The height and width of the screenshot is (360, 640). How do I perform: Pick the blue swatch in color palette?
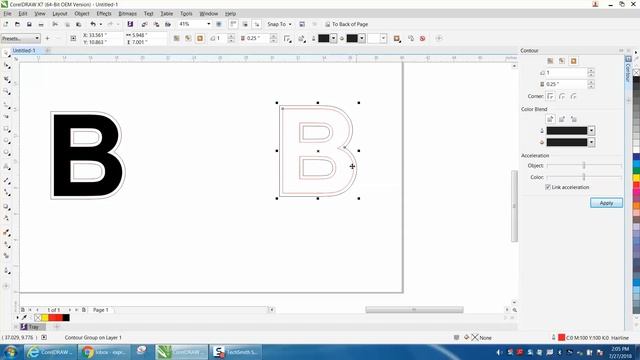tap(636, 157)
